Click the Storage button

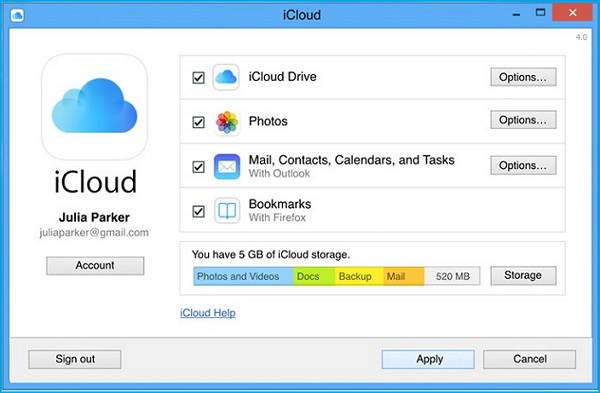pos(523,275)
